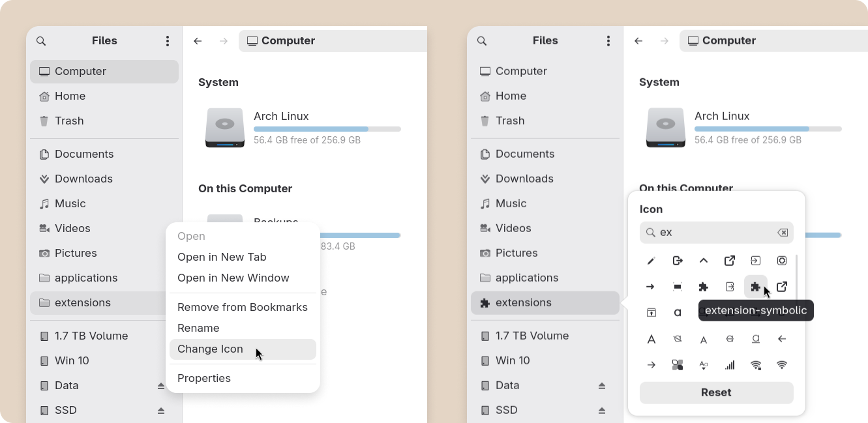This screenshot has height=423, width=868.
Task: Choose the gear-in-square icon in the grid
Action: click(x=782, y=261)
